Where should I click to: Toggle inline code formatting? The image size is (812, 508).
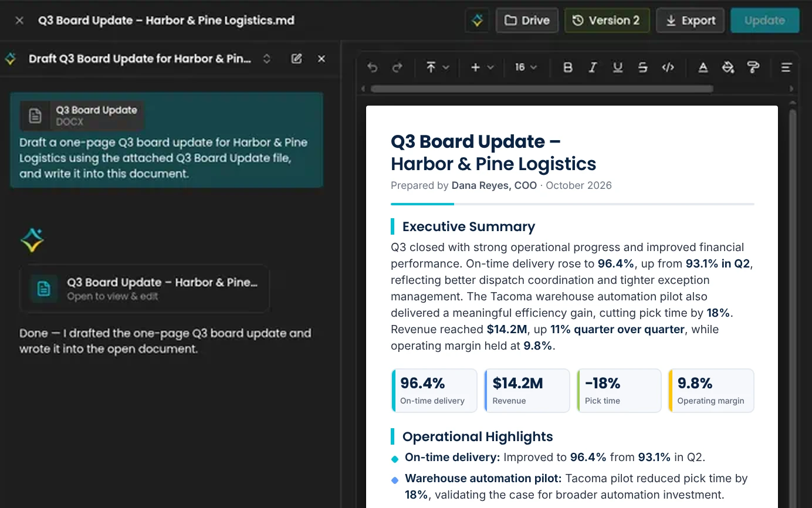[668, 67]
